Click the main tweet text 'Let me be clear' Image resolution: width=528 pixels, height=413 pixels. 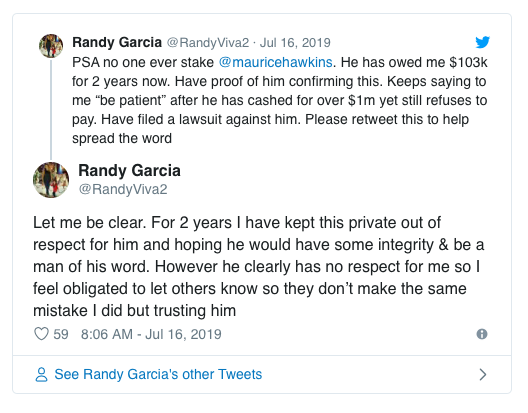pyautogui.click(x=258, y=266)
